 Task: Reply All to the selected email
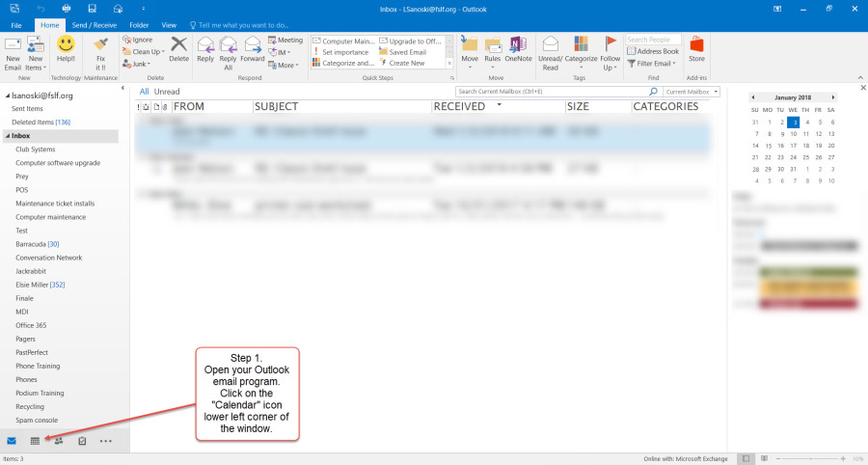228,54
